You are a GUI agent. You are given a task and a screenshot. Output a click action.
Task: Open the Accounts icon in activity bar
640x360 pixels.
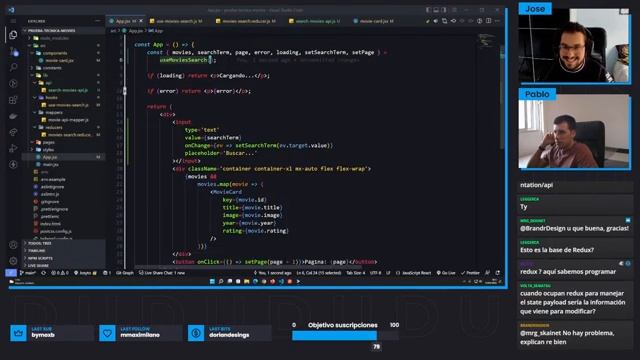tap(13, 244)
